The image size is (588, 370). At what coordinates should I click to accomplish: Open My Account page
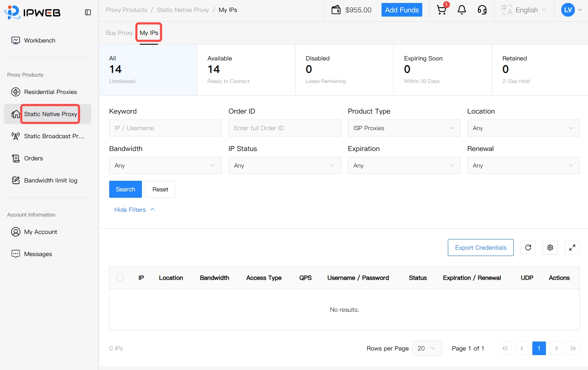[48, 232]
